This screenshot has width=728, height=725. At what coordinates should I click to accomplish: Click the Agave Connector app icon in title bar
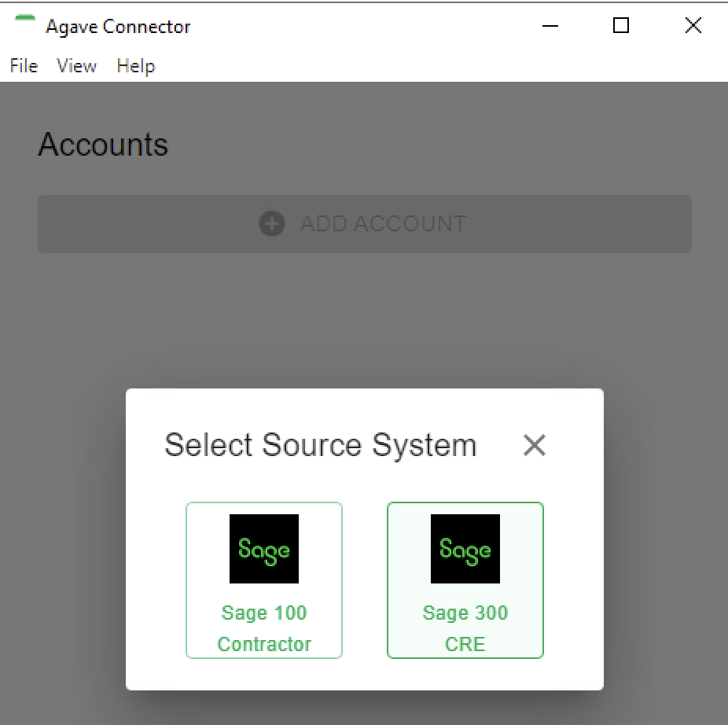tap(24, 19)
